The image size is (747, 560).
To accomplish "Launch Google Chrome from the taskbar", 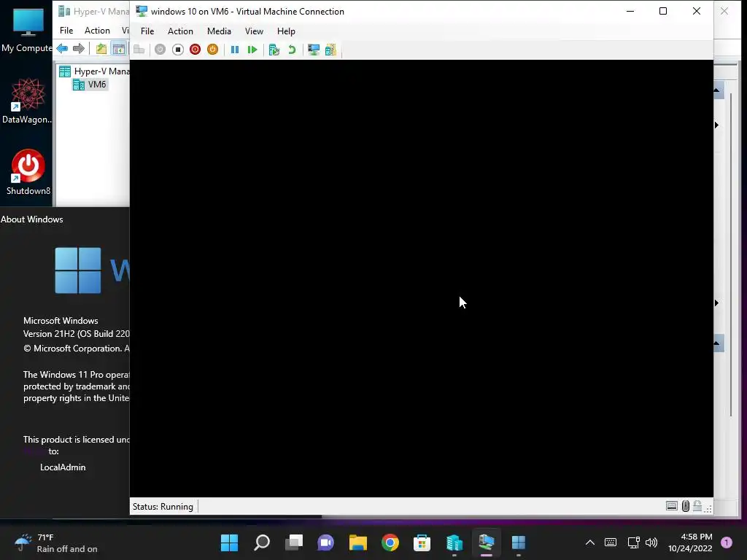I will pyautogui.click(x=390, y=542).
